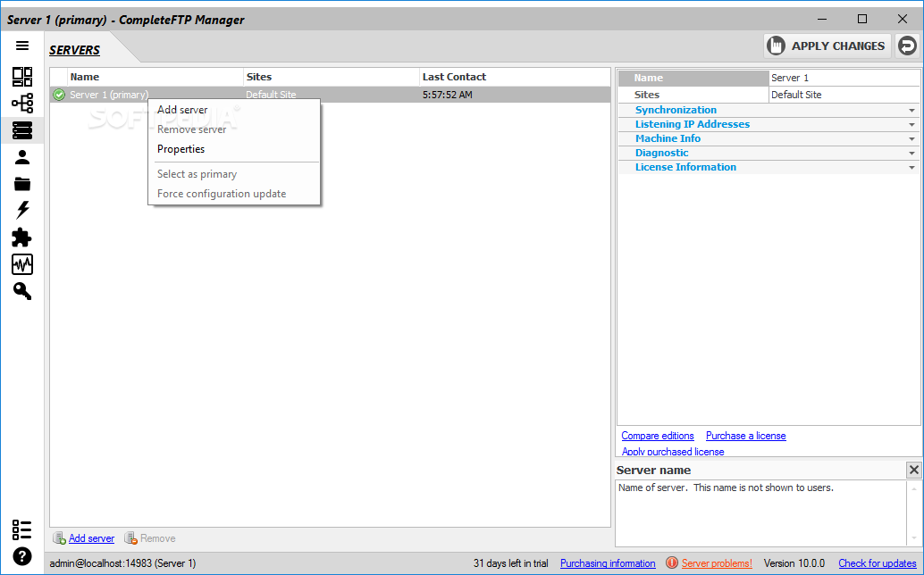Open the Purchasing information link
This screenshot has width=924, height=575.
tap(608, 563)
